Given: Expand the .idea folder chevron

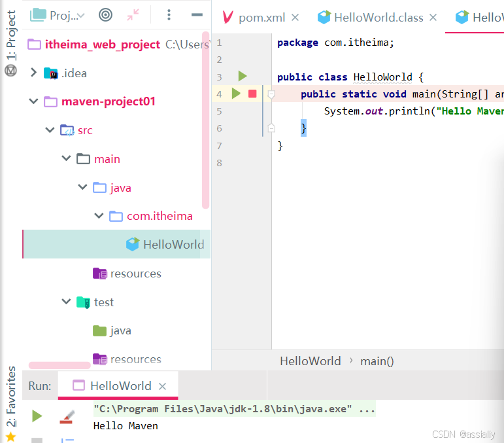Looking at the screenshot, I should coord(33,73).
